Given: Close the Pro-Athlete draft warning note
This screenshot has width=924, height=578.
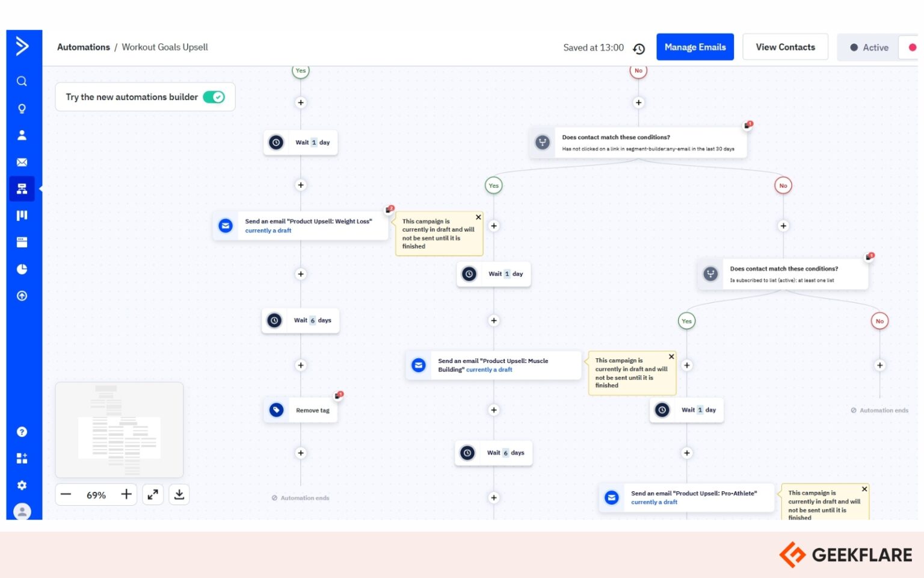Looking at the screenshot, I should tap(864, 489).
